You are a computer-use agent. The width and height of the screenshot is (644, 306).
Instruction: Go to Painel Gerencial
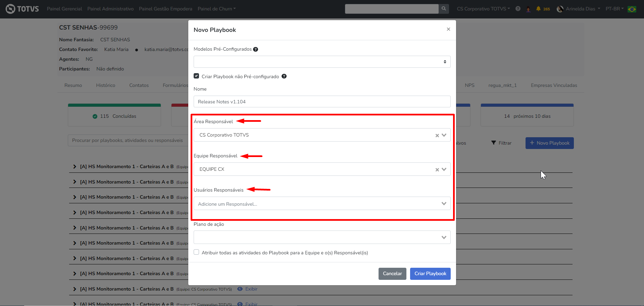(x=64, y=9)
